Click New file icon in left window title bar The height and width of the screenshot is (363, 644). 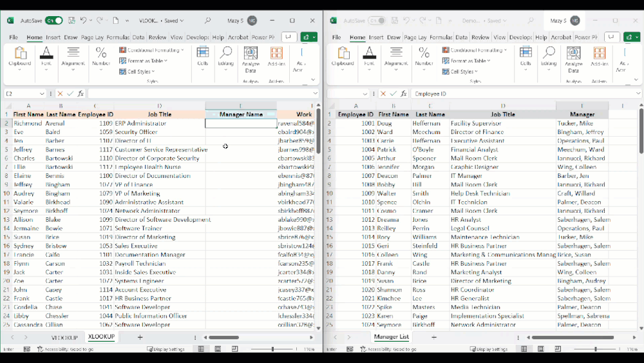(116, 21)
